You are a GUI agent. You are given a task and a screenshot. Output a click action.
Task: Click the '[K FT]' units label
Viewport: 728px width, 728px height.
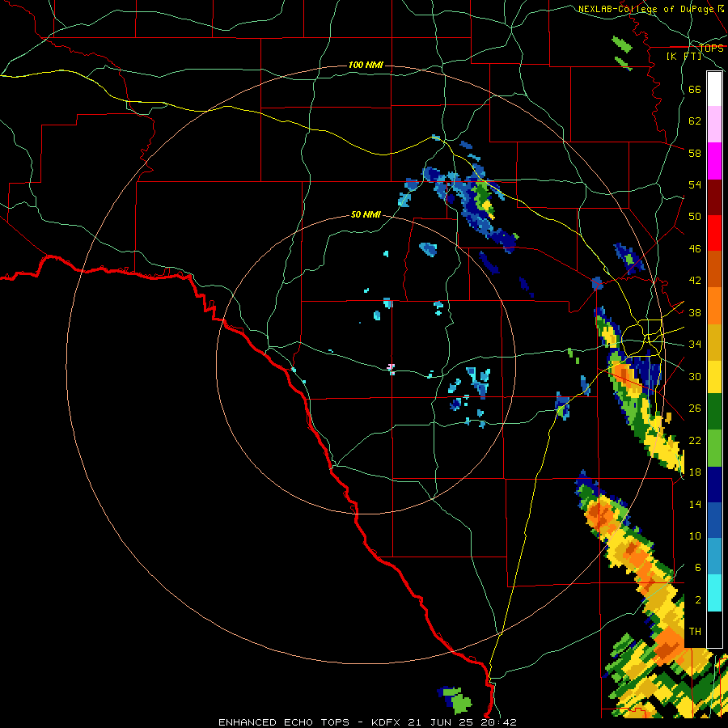coord(684,56)
